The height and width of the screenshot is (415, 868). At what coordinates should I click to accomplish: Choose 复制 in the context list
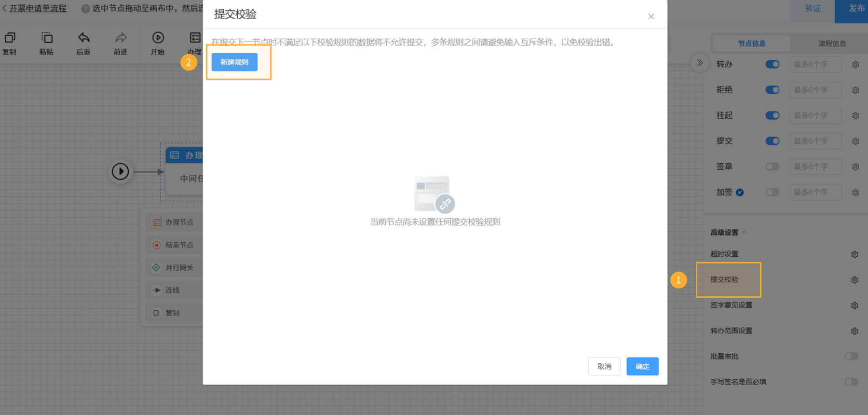174,313
